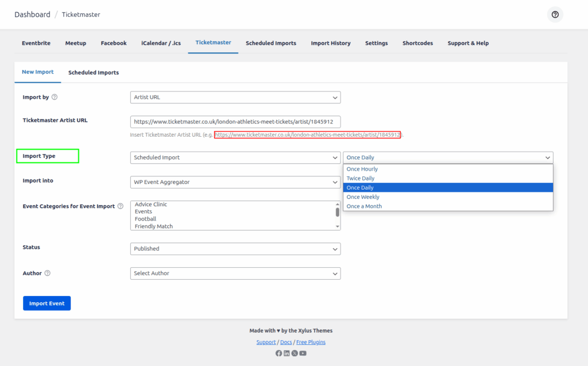
Task: Switch to the Eventbrite tab
Action: coord(36,43)
